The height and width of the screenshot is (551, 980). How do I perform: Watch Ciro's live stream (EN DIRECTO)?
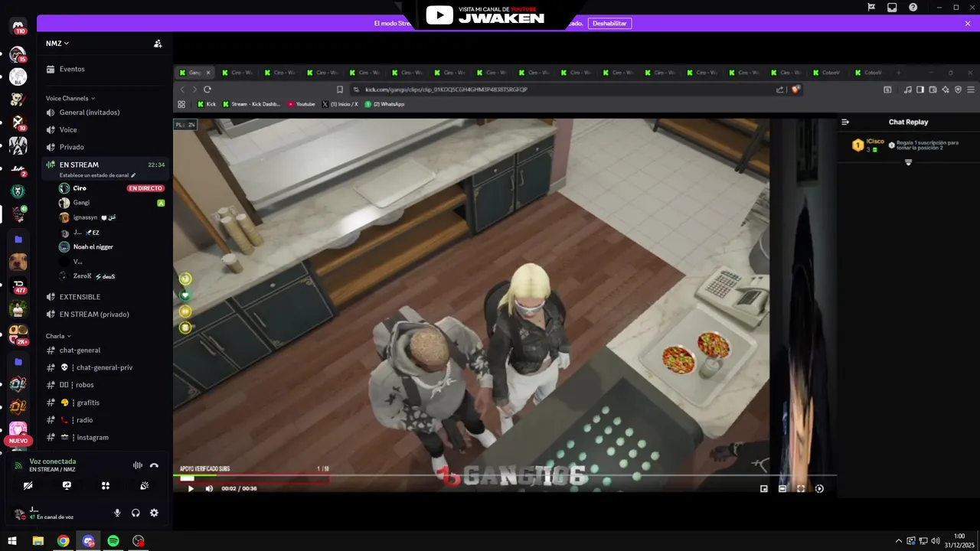tap(145, 188)
